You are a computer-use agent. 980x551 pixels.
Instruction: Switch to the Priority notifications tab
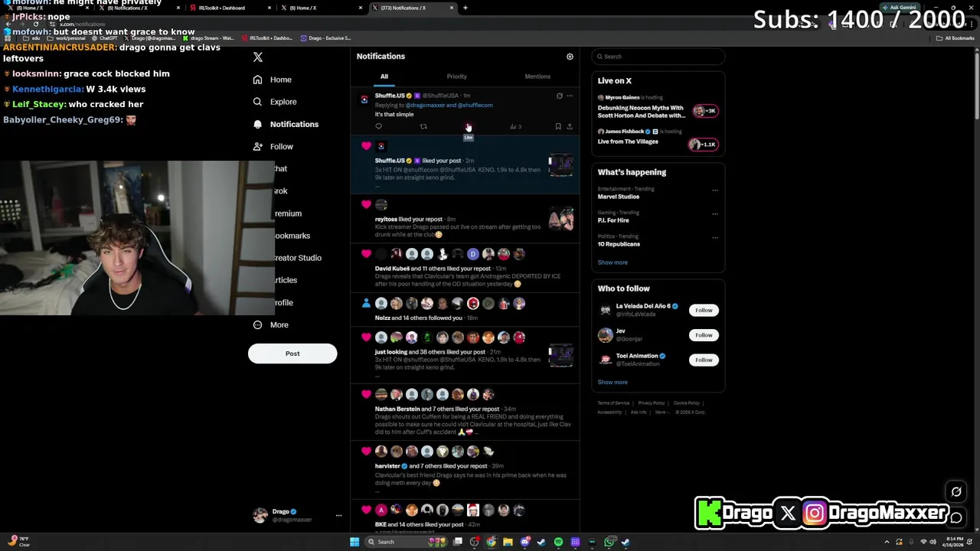pyautogui.click(x=457, y=77)
